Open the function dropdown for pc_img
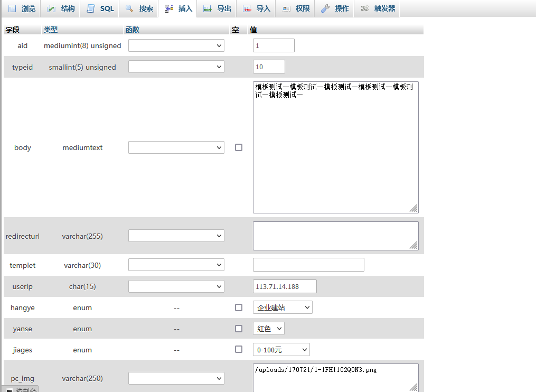The height and width of the screenshot is (392, 536). pos(176,378)
